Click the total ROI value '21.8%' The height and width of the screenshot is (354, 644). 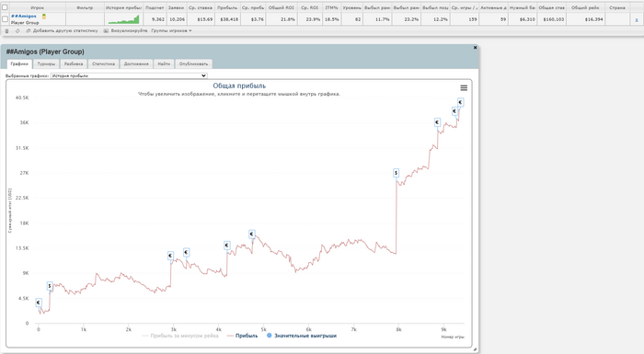(x=287, y=19)
